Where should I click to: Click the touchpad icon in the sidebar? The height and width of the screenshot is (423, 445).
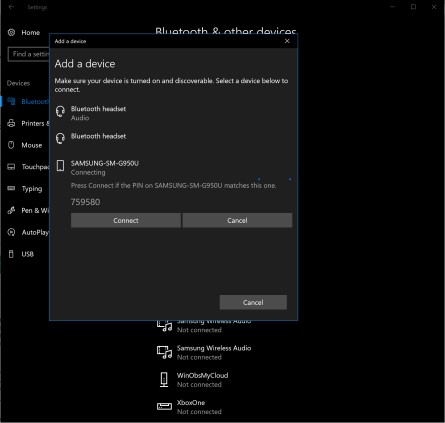pyautogui.click(x=11, y=167)
